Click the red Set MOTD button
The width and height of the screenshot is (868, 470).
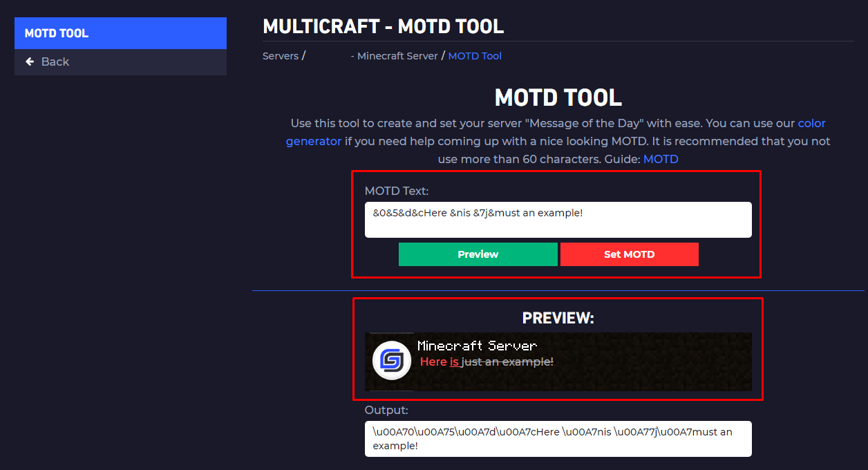(629, 254)
